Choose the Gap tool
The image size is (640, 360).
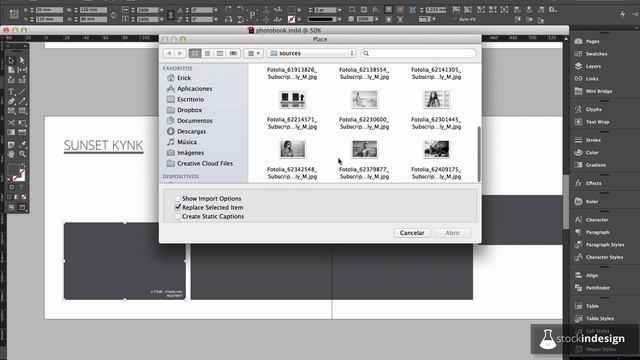tap(22, 70)
